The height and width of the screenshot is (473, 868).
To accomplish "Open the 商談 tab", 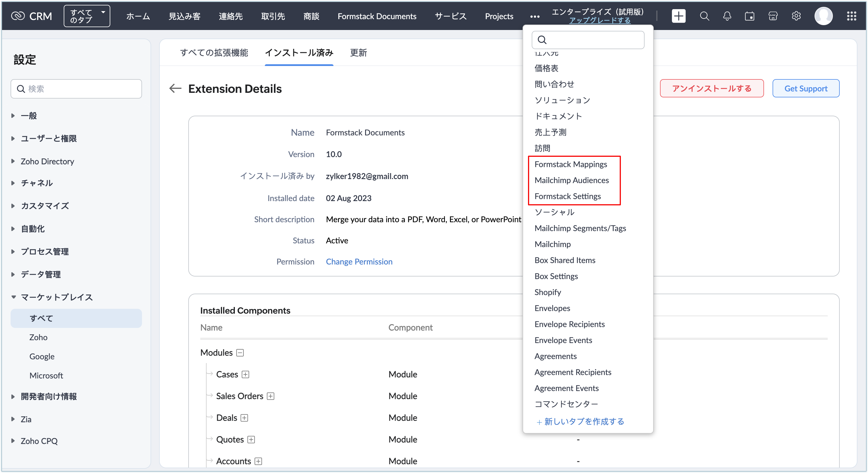I will (311, 16).
